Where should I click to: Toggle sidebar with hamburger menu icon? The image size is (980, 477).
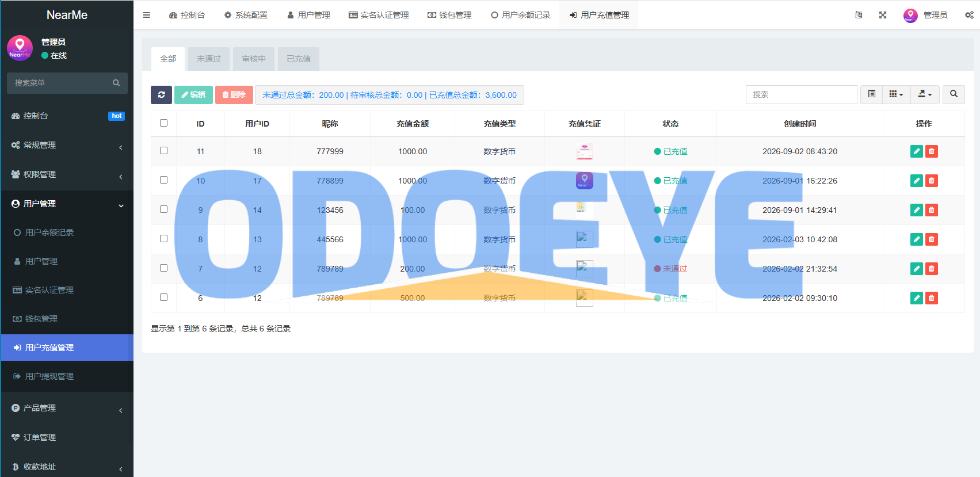point(147,15)
